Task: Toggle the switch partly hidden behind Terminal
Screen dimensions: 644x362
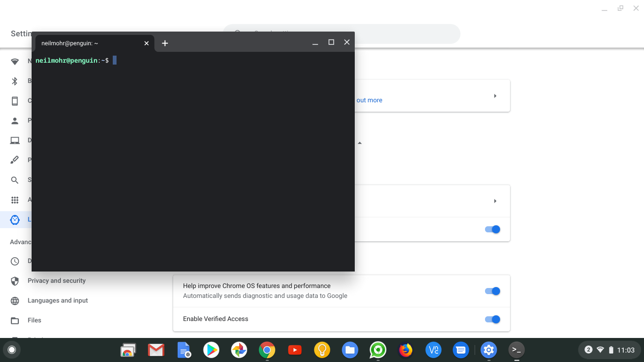Action: pos(492,230)
